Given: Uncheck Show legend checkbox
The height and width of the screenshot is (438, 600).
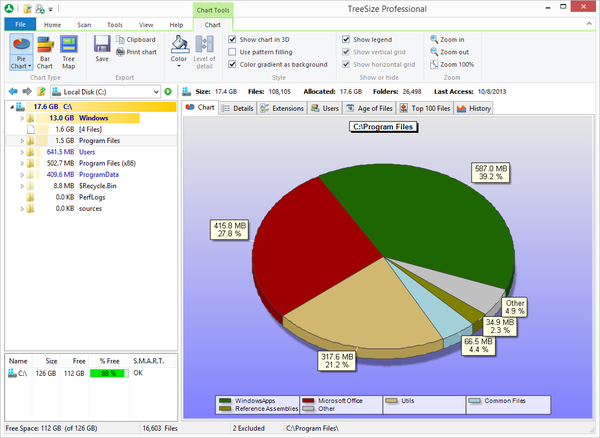Looking at the screenshot, I should (346, 39).
